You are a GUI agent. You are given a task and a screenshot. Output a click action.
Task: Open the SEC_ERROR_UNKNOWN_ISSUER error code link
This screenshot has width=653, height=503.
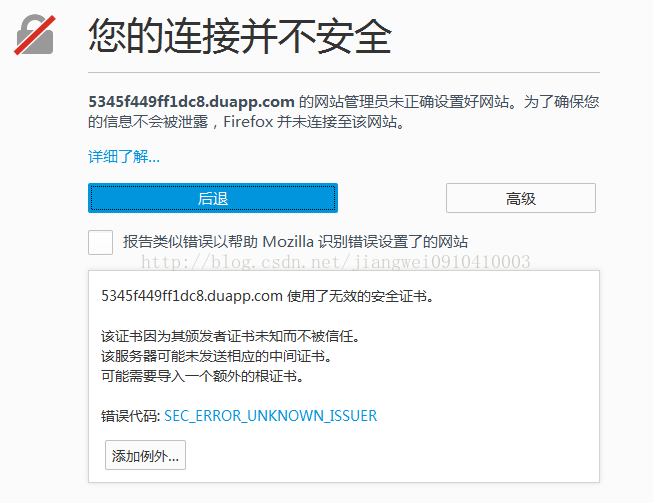[x=271, y=416]
